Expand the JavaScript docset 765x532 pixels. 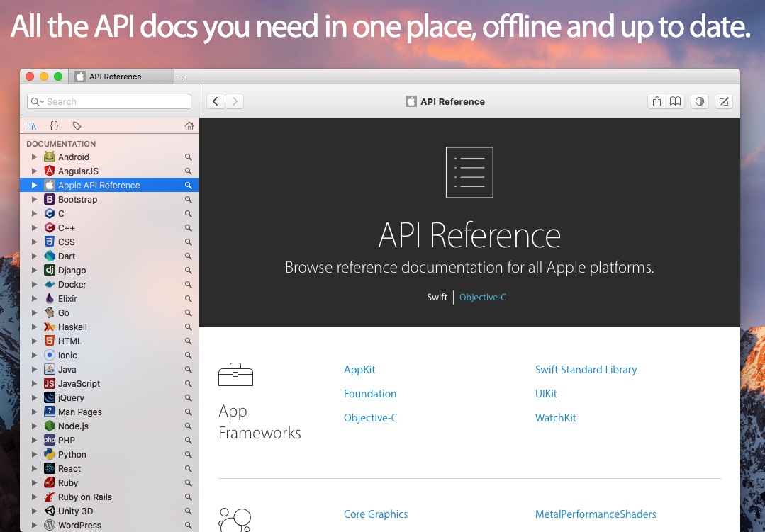[34, 384]
